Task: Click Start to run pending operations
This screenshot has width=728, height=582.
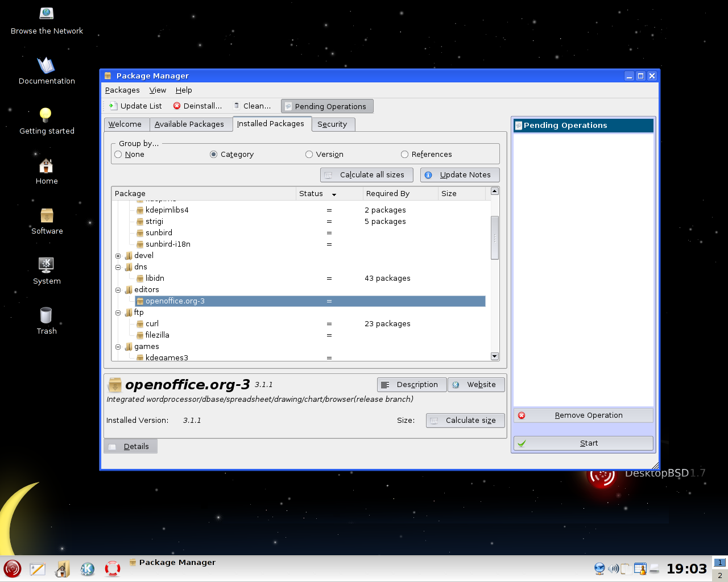Action: click(x=584, y=443)
